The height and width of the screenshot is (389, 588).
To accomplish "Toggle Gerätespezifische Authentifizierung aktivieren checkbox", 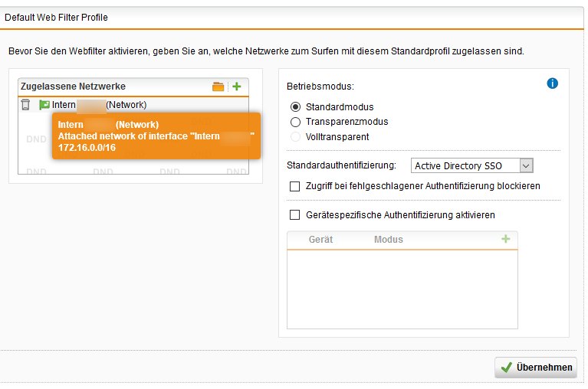I will (x=295, y=215).
